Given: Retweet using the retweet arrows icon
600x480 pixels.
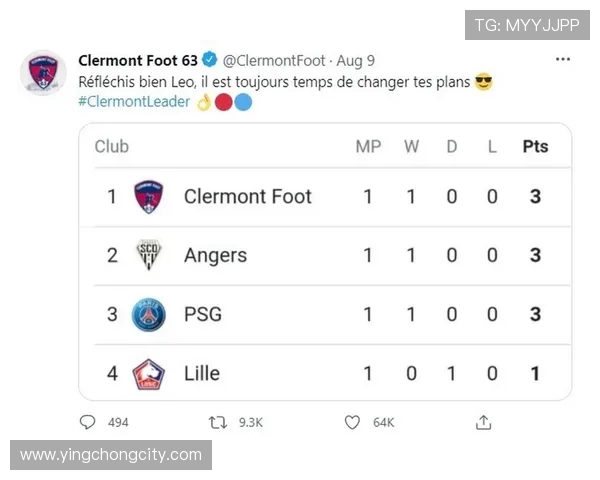Looking at the screenshot, I should [218, 423].
